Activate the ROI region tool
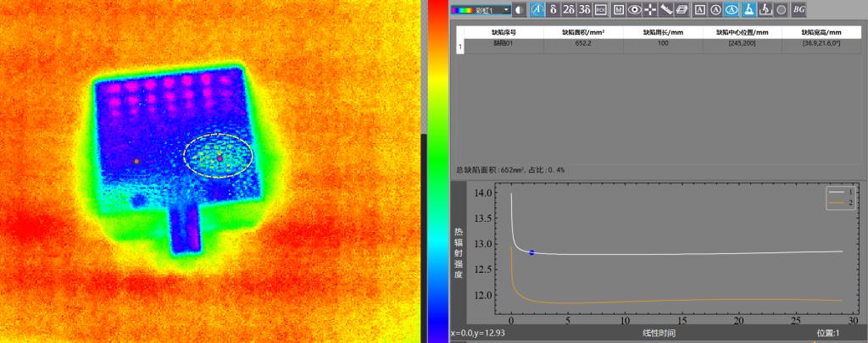 pos(600,9)
